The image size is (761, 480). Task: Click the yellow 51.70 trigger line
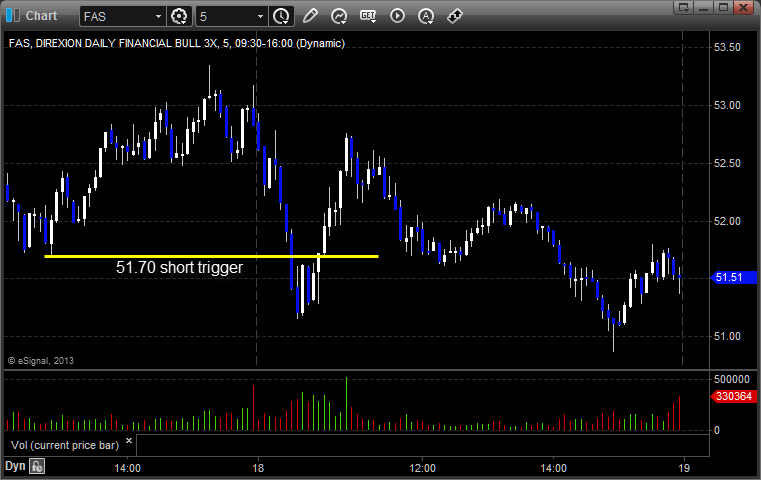211,256
